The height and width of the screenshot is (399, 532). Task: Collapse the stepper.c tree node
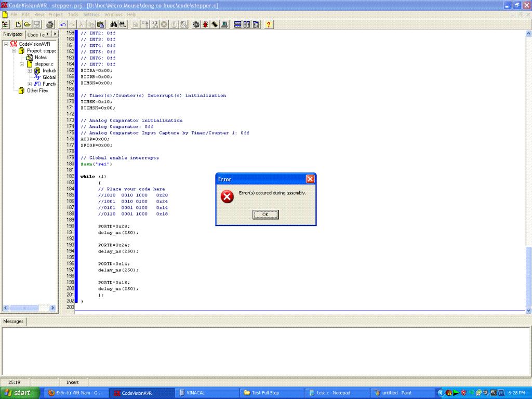click(22, 64)
